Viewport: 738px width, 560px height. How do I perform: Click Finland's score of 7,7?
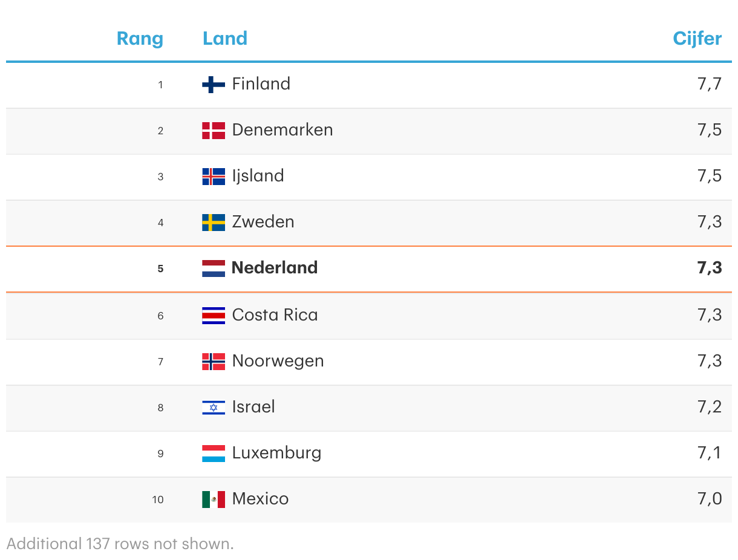click(709, 84)
